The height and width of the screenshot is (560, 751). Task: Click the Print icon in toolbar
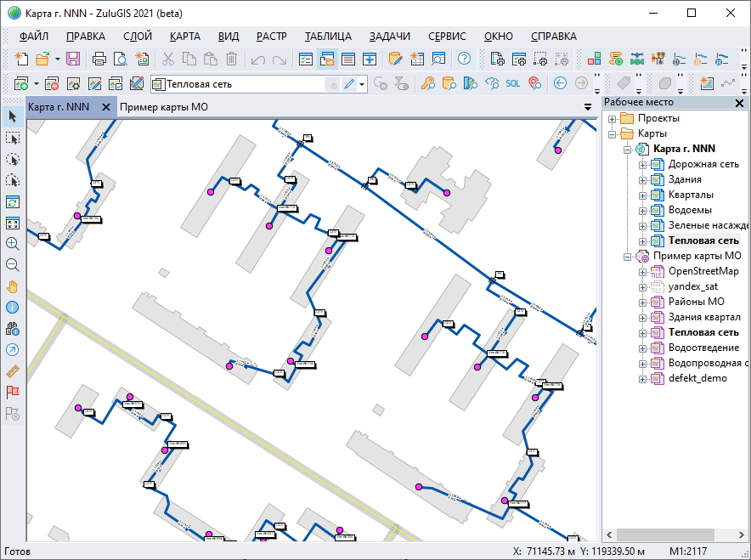pyautogui.click(x=99, y=59)
